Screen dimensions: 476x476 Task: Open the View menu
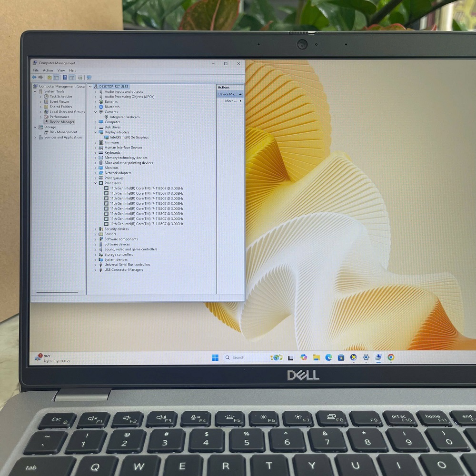(x=61, y=70)
